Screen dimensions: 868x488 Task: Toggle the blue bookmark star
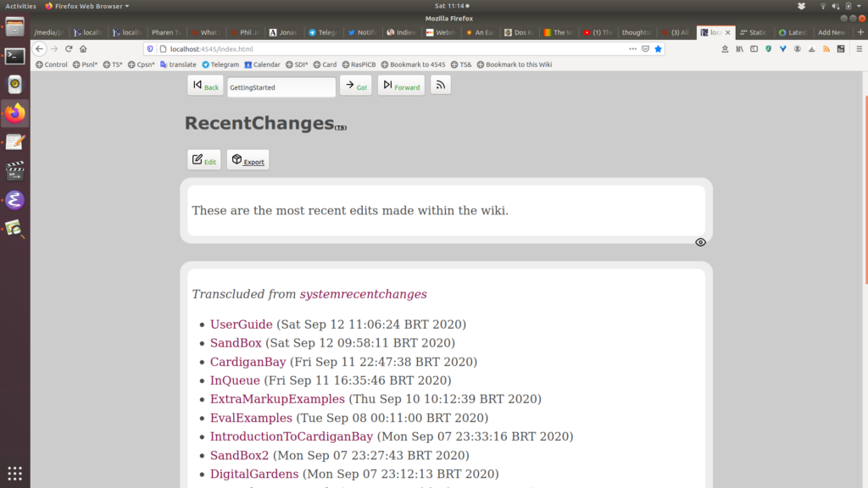[x=658, y=48]
